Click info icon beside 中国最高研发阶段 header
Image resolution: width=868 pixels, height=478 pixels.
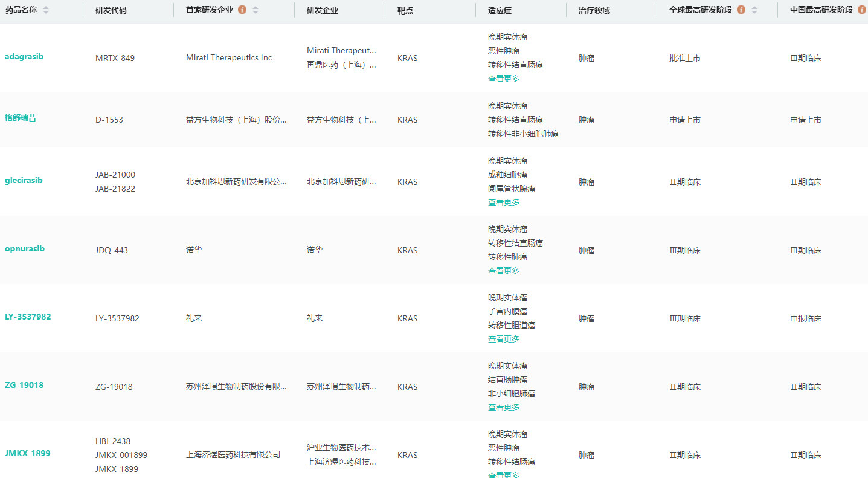(x=862, y=10)
